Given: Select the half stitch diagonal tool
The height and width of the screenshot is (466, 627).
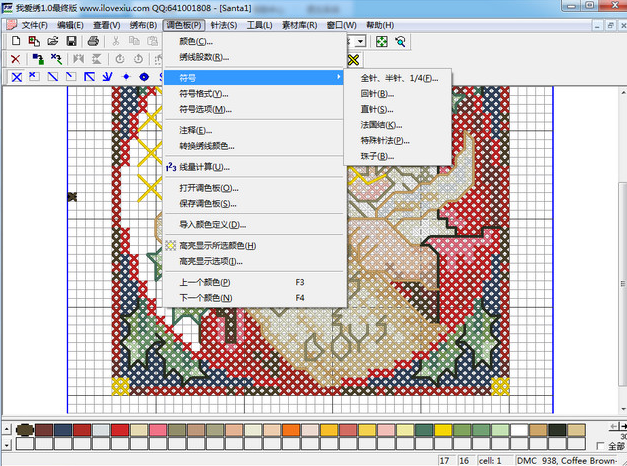Looking at the screenshot, I should pyautogui.click(x=53, y=77).
